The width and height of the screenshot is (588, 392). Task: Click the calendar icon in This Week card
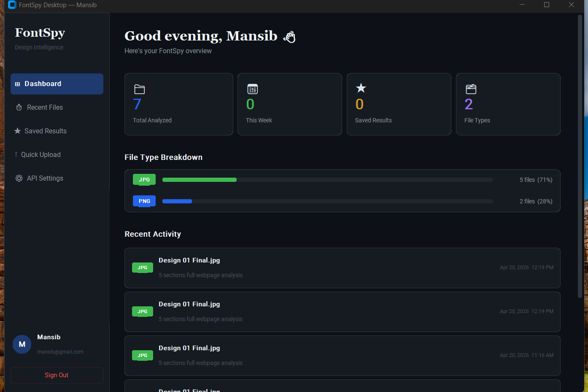pyautogui.click(x=252, y=89)
